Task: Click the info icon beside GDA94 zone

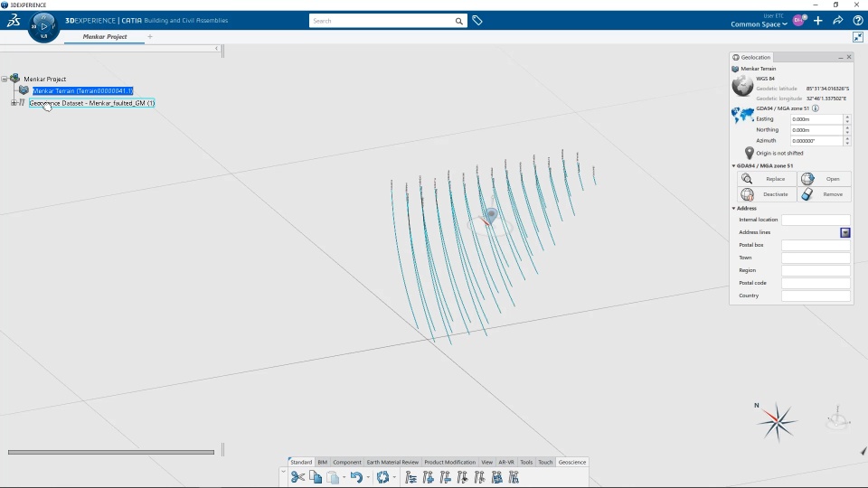Action: (x=816, y=108)
